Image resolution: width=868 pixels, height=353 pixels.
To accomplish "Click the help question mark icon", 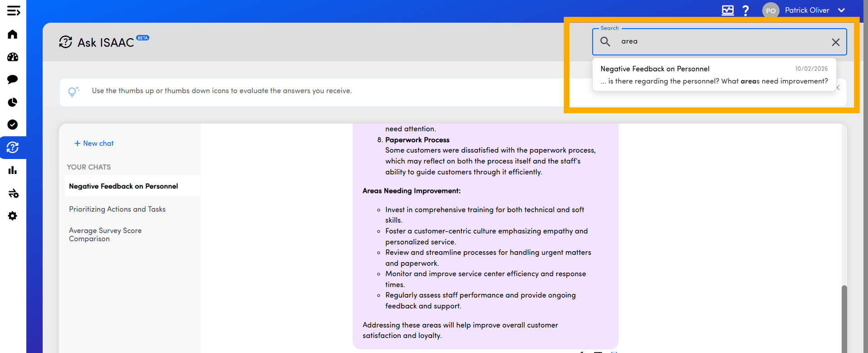I will [x=745, y=10].
